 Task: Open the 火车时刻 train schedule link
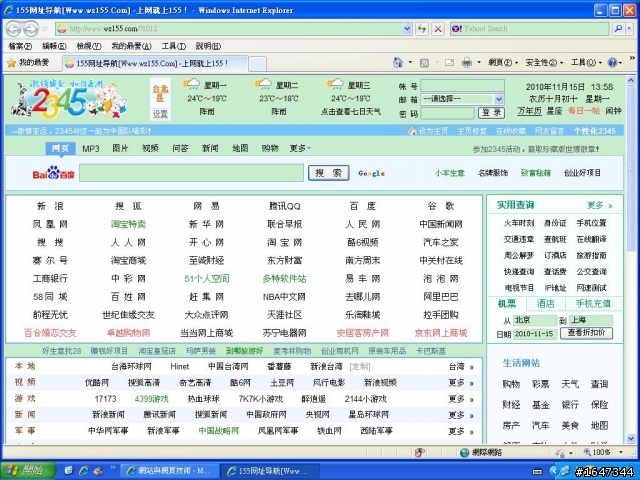click(x=519, y=223)
